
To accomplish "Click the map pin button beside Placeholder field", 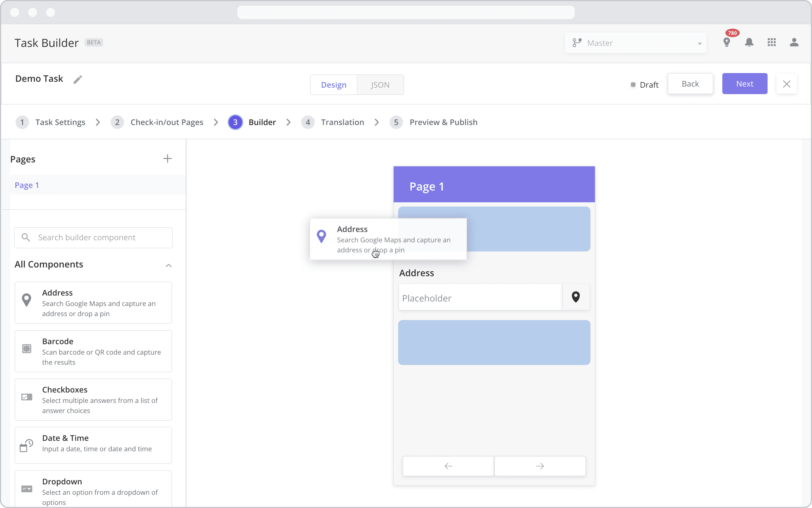I will 576,297.
